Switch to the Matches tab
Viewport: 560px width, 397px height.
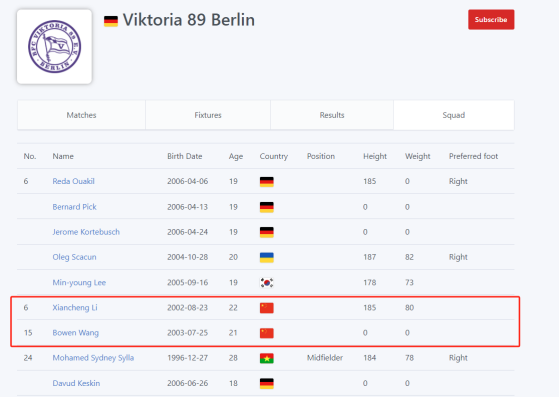(x=81, y=115)
